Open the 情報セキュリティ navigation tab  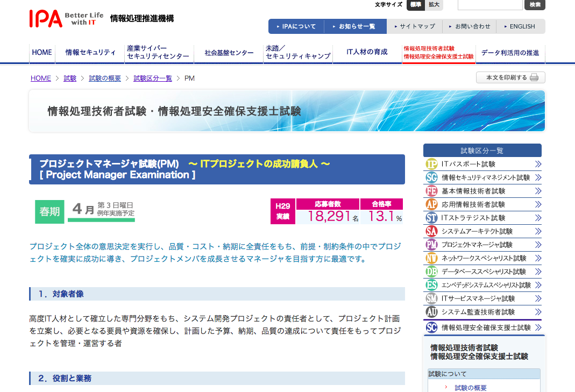[90, 53]
